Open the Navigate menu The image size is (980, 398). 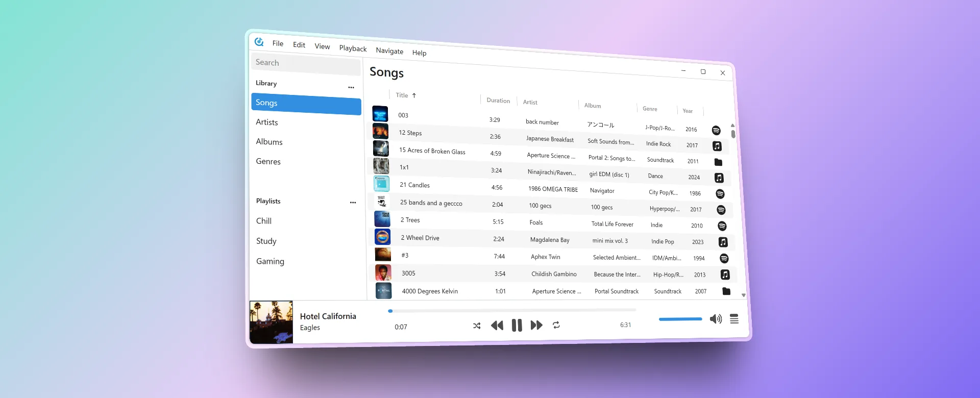click(x=389, y=51)
